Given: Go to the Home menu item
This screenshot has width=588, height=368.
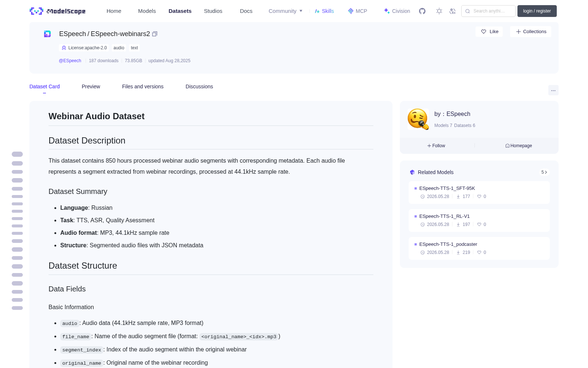Looking at the screenshot, I should (114, 11).
